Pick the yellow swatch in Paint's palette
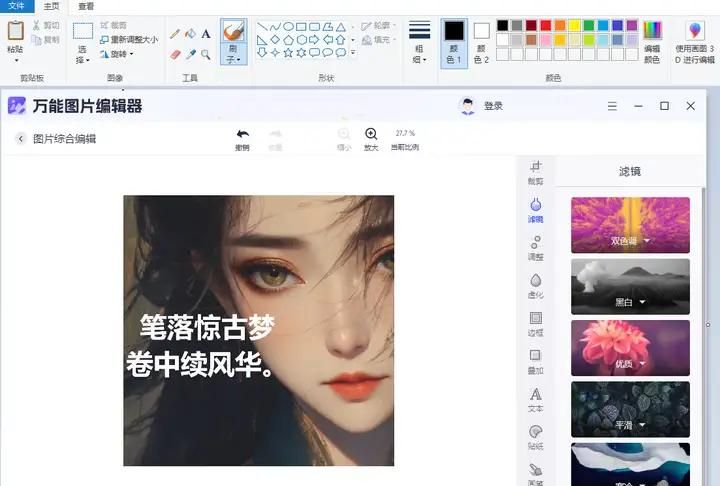Image resolution: width=720 pixels, height=486 pixels. click(574, 26)
